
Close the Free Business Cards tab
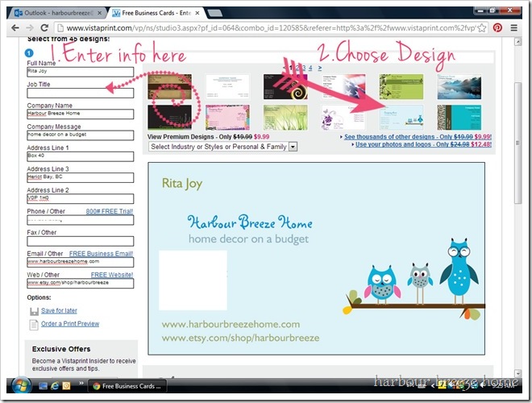(197, 13)
